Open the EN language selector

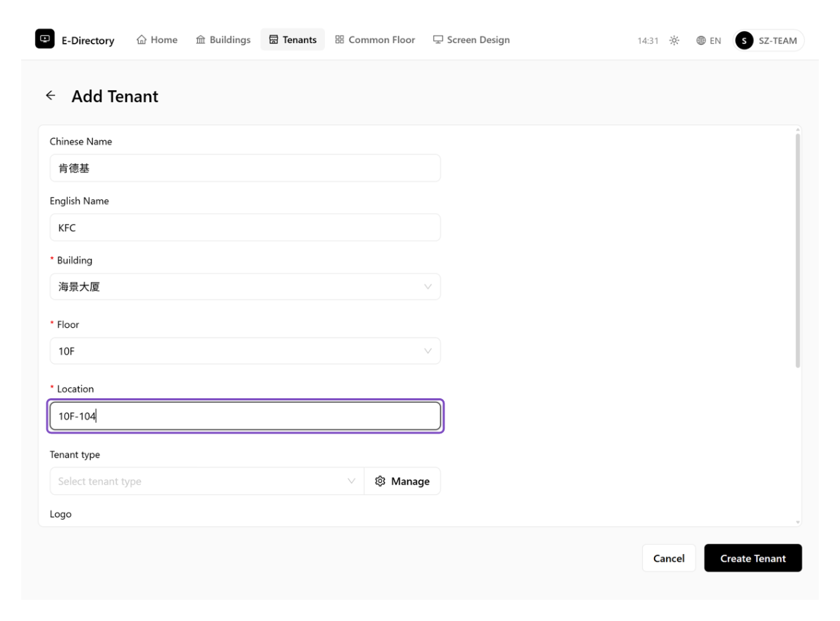708,40
